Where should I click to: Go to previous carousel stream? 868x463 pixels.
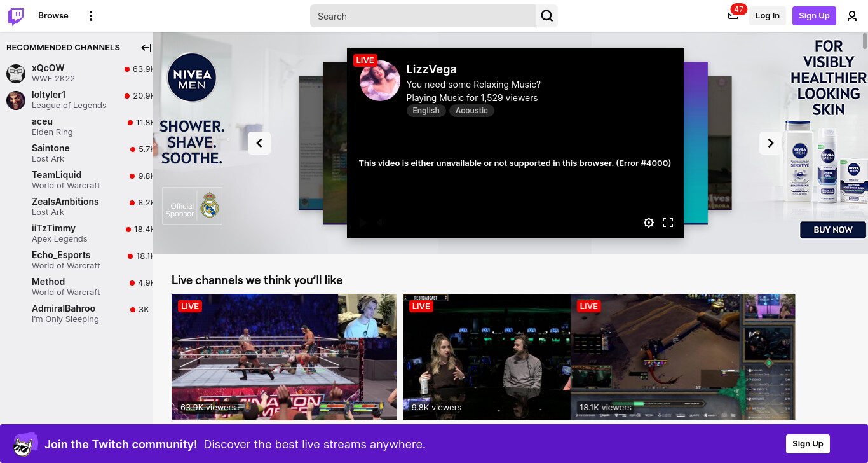tap(259, 143)
